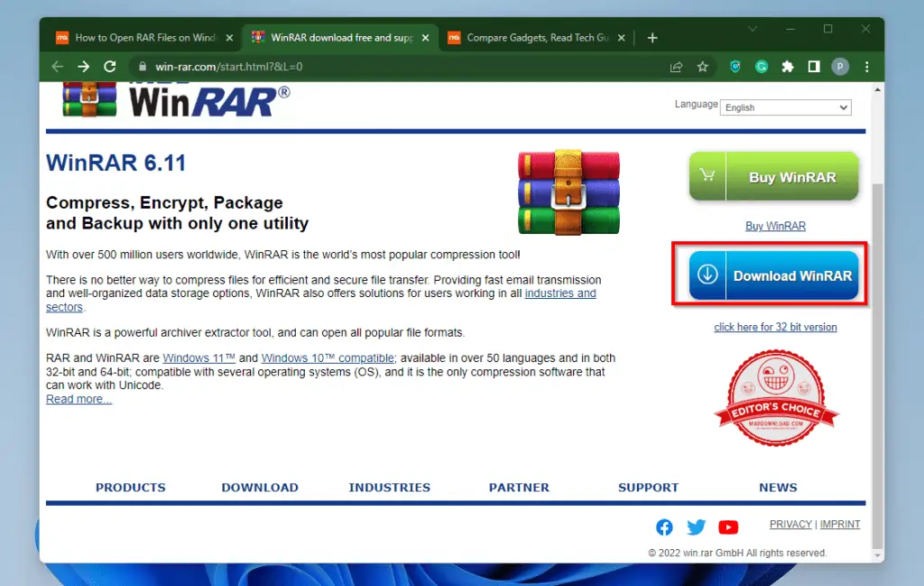
Task: Switch to How to Open RAR Files tab
Action: tap(144, 38)
